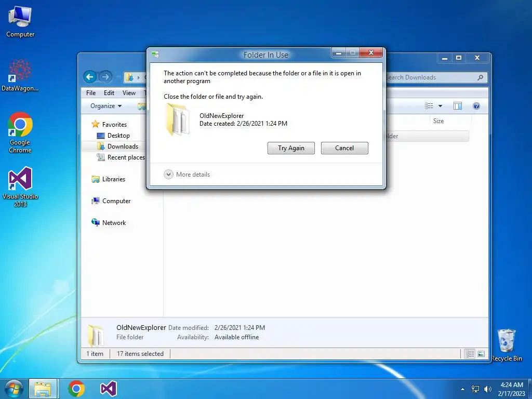Open DataWagon desktop shortcut
The width and height of the screenshot is (532, 399).
[20, 75]
